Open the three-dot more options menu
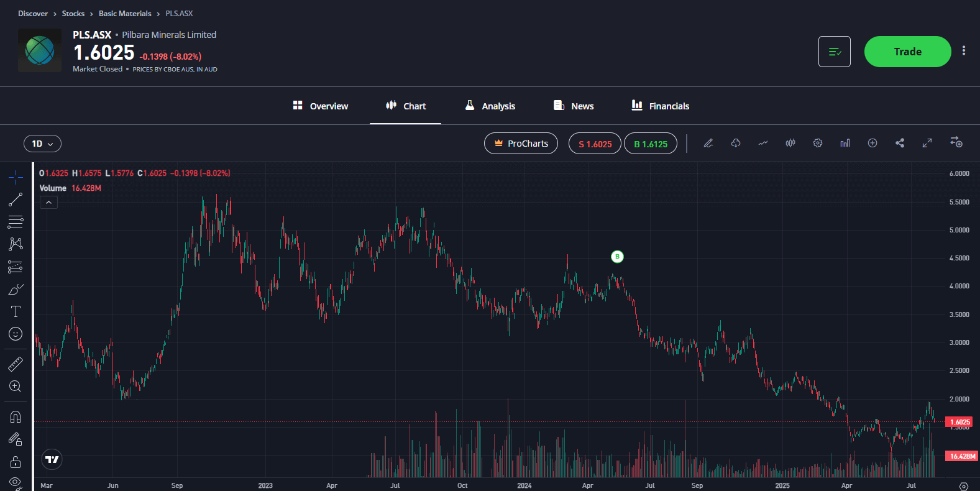 click(964, 51)
